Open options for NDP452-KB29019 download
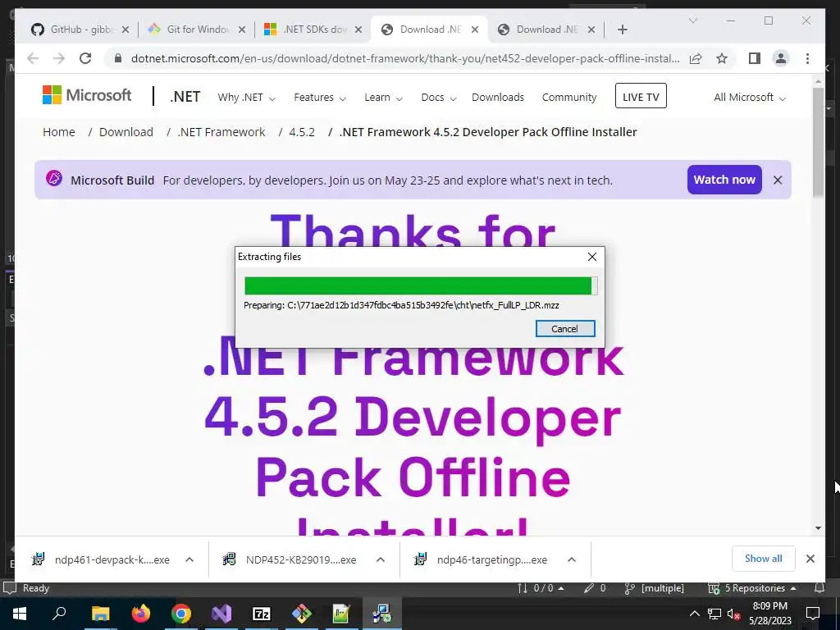Viewport: 840px width, 630px height. click(x=381, y=559)
